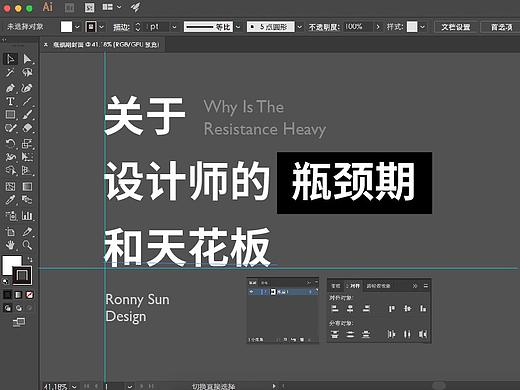Toggle visibility eye of layer 图层 1
The width and height of the screenshot is (520, 390).
click(x=251, y=292)
